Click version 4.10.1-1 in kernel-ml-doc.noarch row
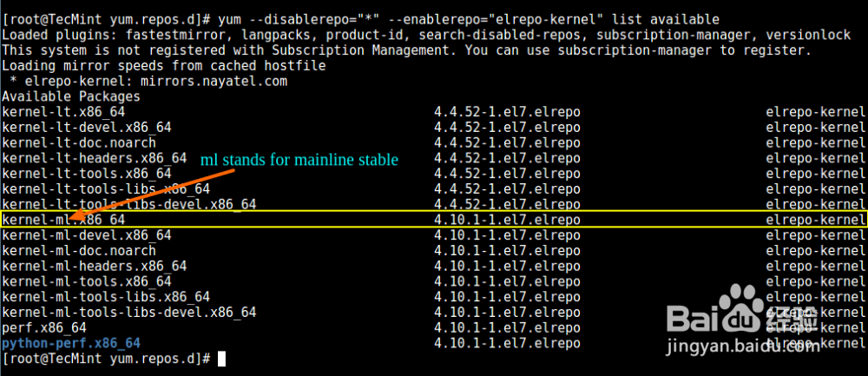Viewport: 868px width, 376px height. (507, 251)
